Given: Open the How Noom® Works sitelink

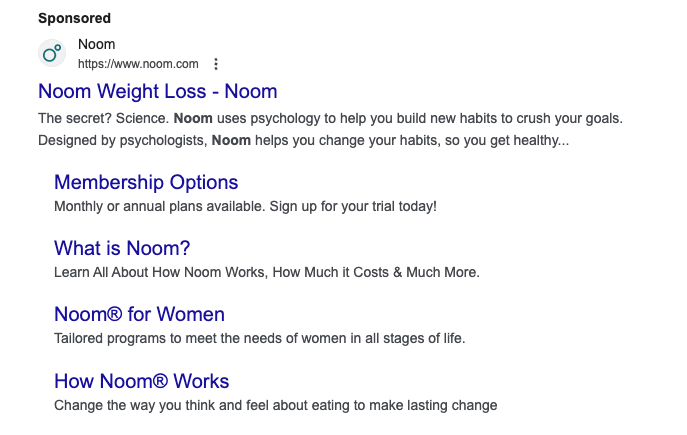Looking at the screenshot, I should 142,381.
